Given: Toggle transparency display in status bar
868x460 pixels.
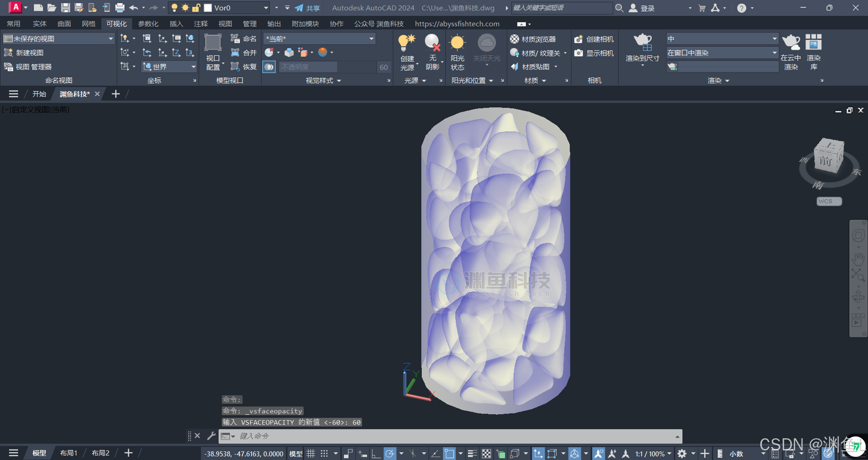Looking at the screenshot, I should tap(487, 453).
